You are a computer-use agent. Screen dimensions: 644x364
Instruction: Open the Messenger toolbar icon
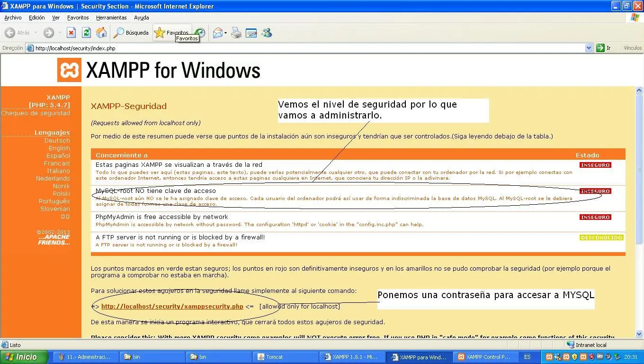267,33
